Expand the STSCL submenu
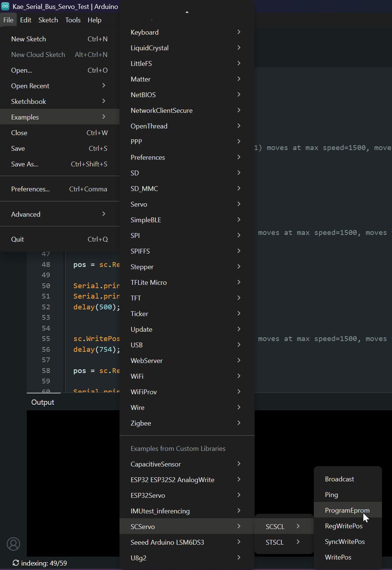The image size is (392, 570). [x=284, y=542]
